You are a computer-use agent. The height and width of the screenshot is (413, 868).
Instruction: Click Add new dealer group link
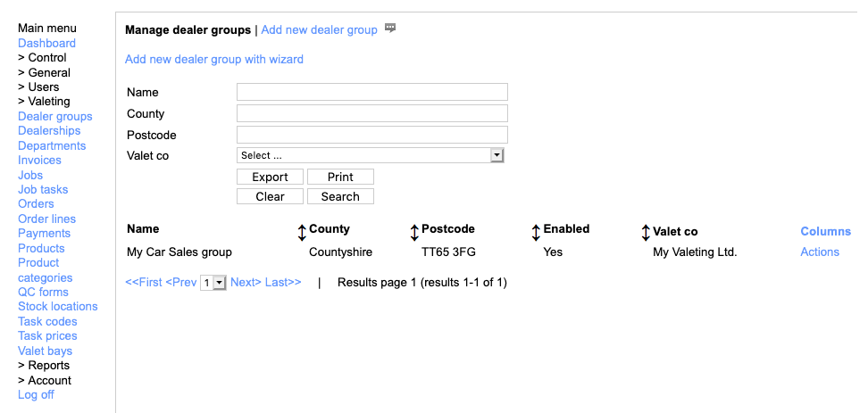[319, 30]
